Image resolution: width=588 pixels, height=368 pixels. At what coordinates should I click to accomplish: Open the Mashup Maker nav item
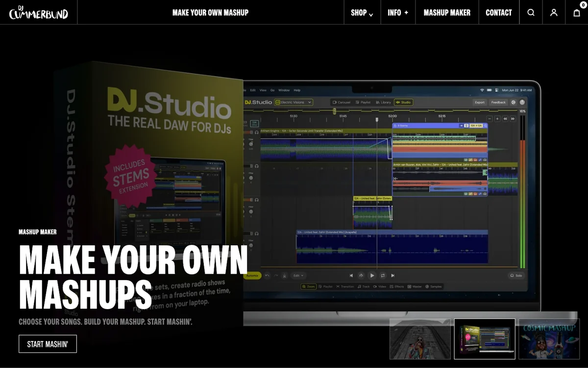(447, 13)
